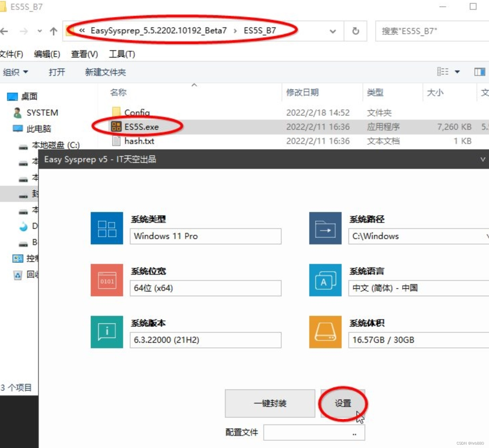This screenshot has width=489, height=448.
Task: Click the 设置 button
Action: (343, 403)
